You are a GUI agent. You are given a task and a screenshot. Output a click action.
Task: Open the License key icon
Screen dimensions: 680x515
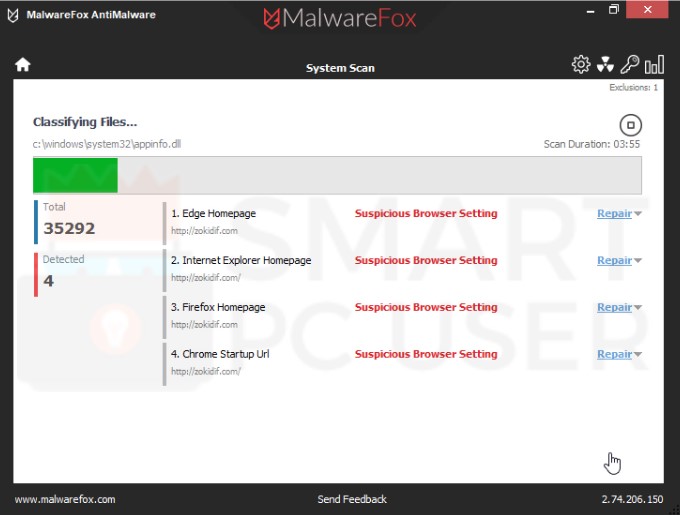[x=629, y=64]
